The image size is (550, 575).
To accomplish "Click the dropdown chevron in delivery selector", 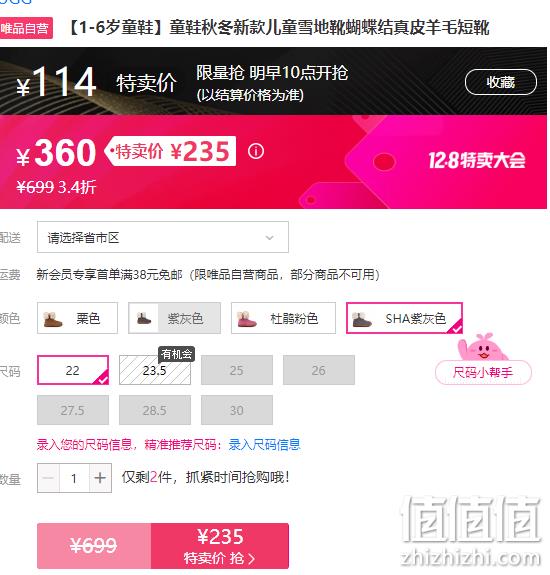I will point(270,238).
